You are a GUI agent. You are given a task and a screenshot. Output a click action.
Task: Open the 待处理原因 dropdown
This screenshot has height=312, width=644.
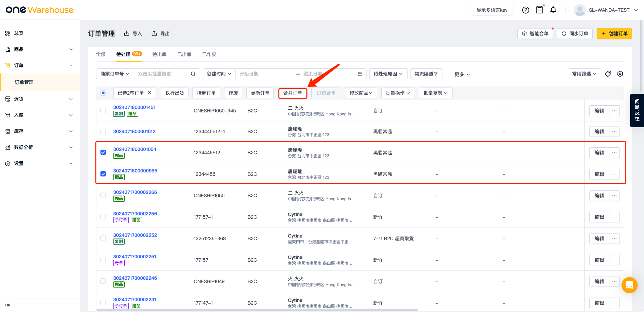point(388,74)
